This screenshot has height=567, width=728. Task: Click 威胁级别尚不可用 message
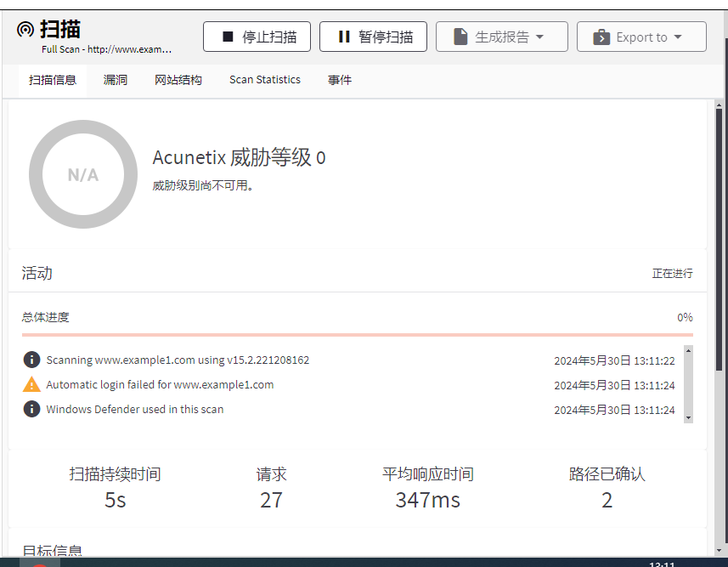[202, 185]
